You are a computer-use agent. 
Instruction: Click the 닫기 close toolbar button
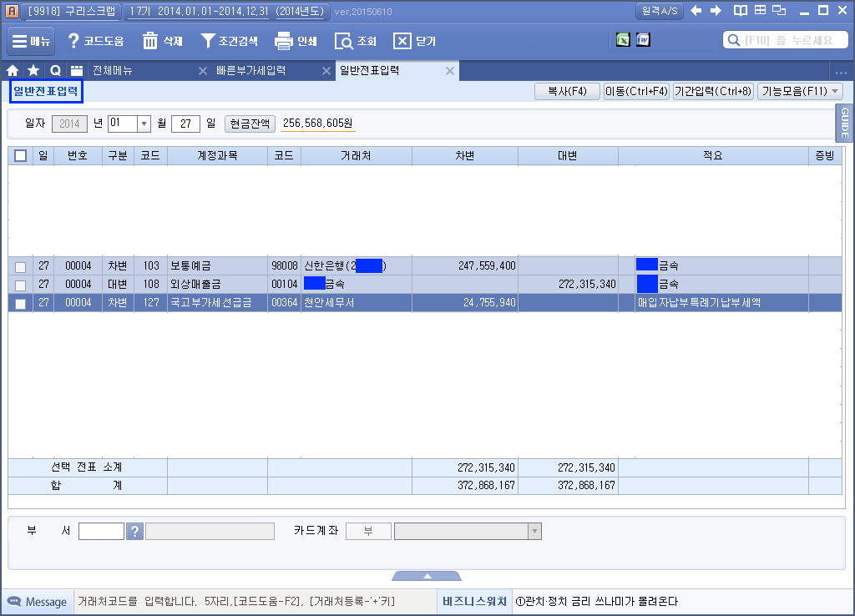pyautogui.click(x=415, y=41)
